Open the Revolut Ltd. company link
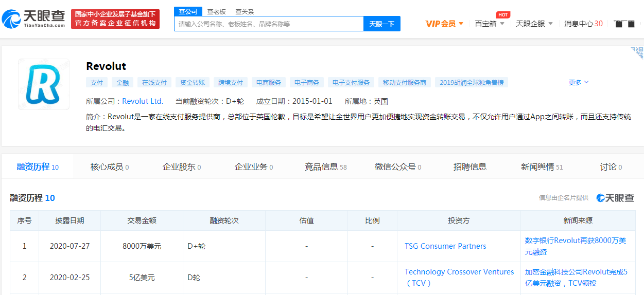This screenshot has width=644, height=295. 143,101
